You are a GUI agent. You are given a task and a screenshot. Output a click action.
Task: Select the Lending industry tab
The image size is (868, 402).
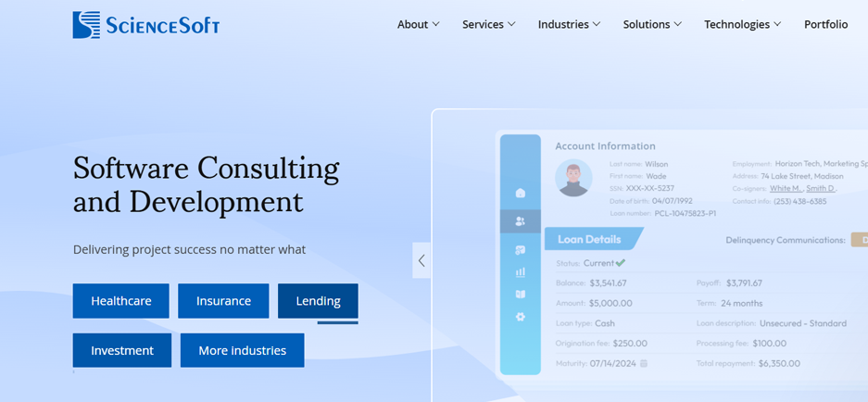(x=318, y=301)
